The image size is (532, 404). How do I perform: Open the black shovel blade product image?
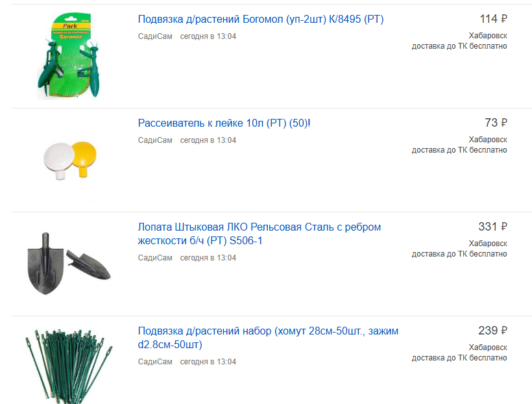pos(69,263)
